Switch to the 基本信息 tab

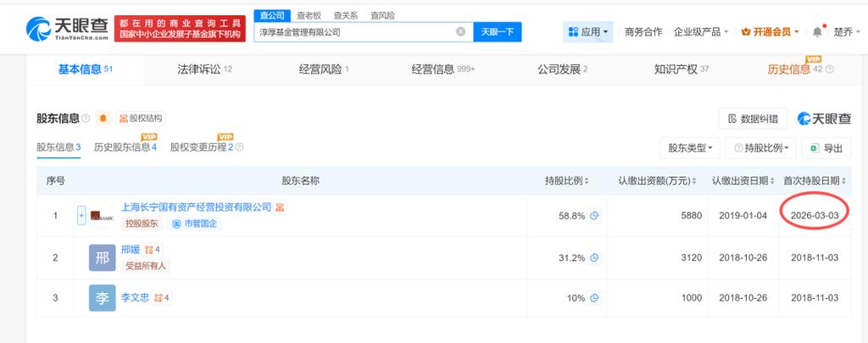[86, 69]
